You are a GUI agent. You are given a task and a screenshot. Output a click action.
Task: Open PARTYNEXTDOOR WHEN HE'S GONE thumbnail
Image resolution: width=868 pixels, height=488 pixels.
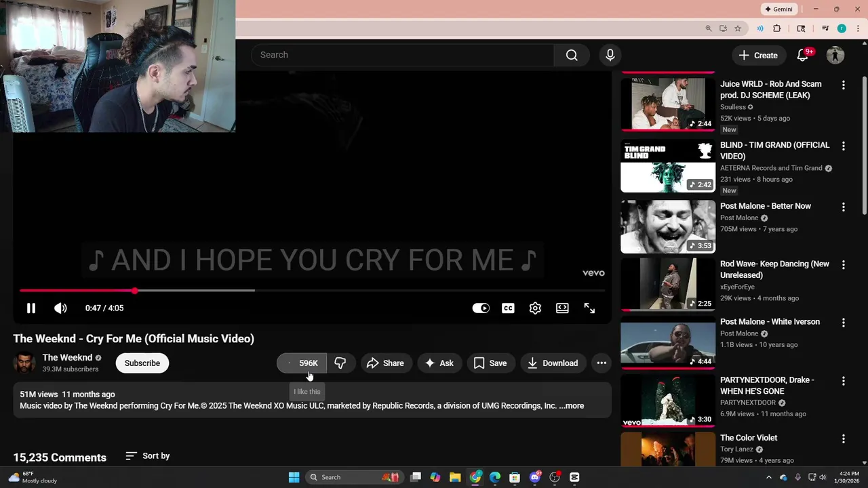[x=668, y=401]
